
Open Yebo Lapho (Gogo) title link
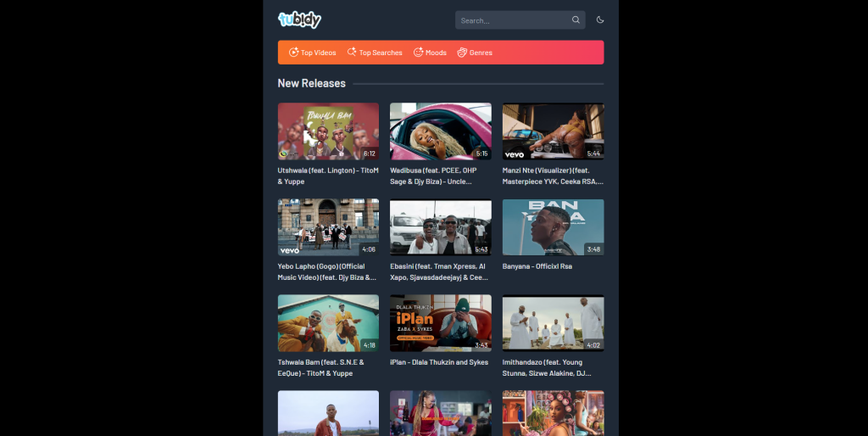(x=328, y=271)
